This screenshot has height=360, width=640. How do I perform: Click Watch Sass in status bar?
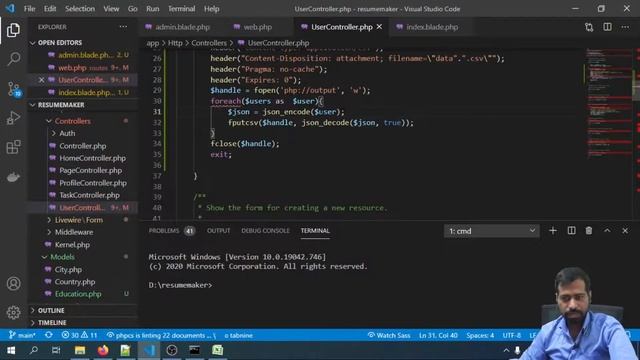coord(389,335)
